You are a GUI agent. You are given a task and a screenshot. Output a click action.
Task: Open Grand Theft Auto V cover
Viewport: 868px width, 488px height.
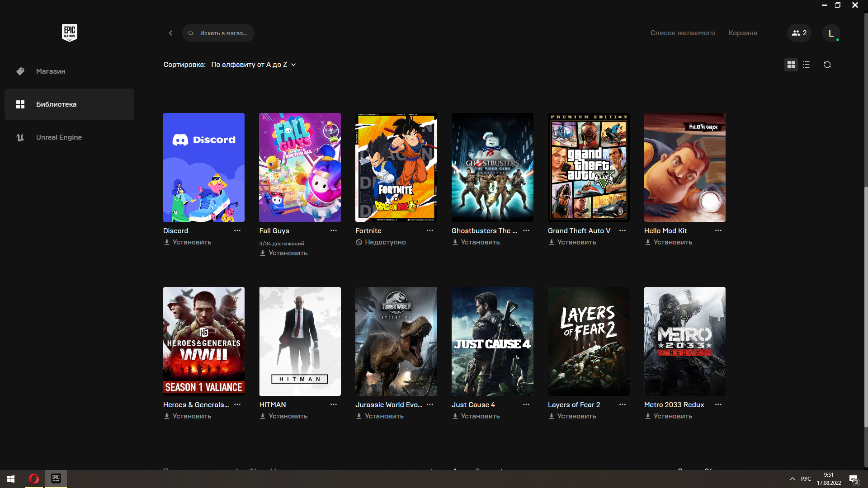pyautogui.click(x=589, y=167)
